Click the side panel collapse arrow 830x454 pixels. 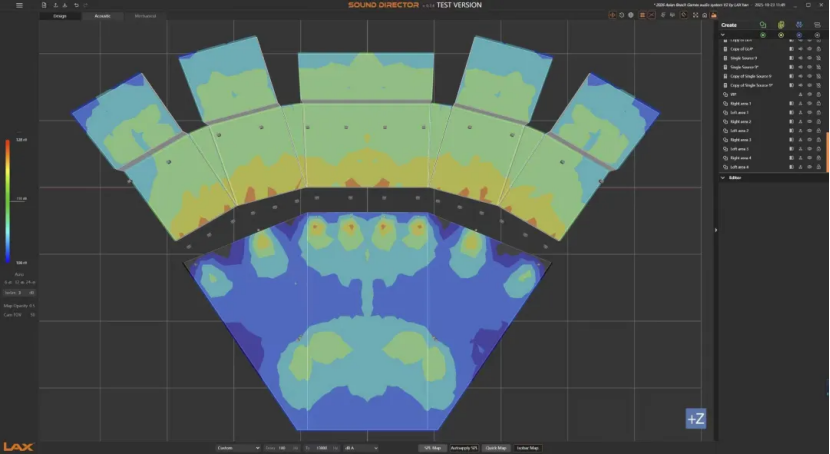[716, 230]
